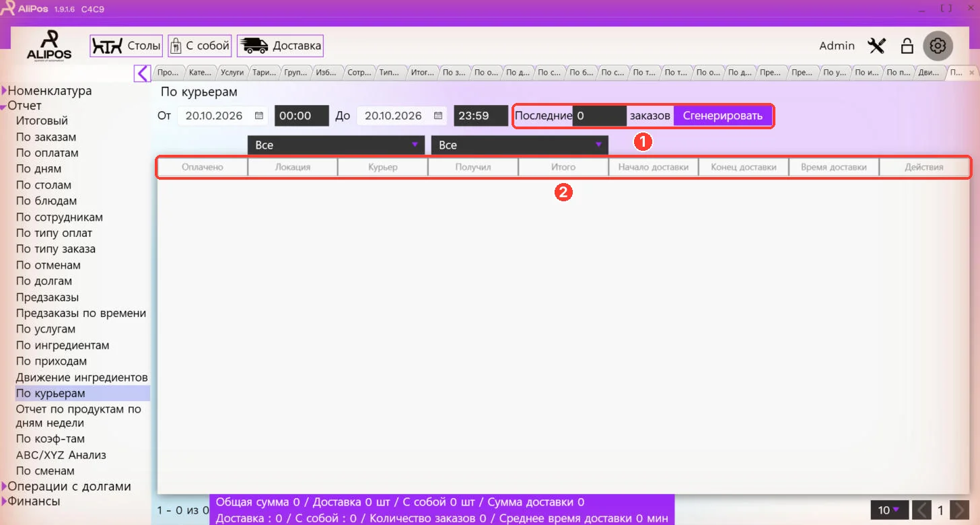Image resolution: width=980 pixels, height=525 pixels.
Task: Open the По блюдам report
Action: pos(46,201)
